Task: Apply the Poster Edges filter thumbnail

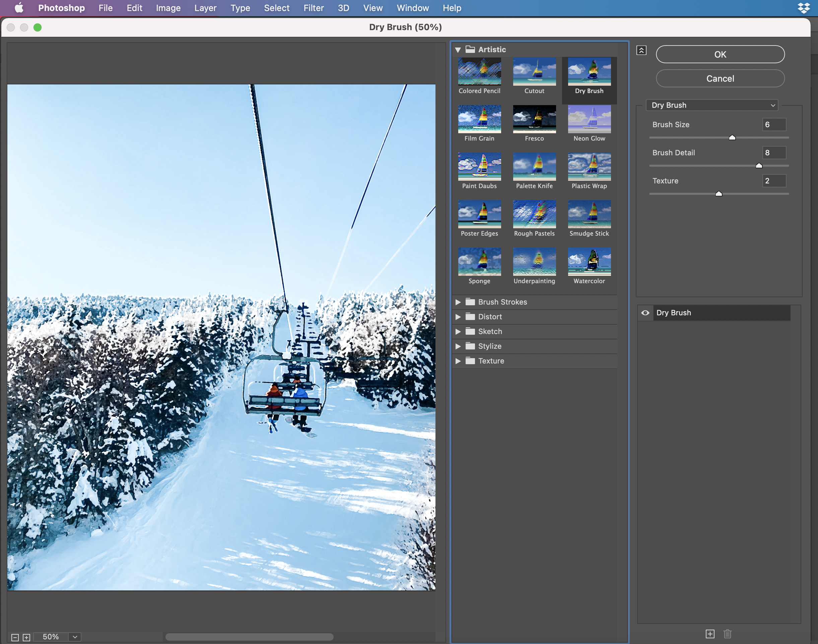Action: [479, 215]
